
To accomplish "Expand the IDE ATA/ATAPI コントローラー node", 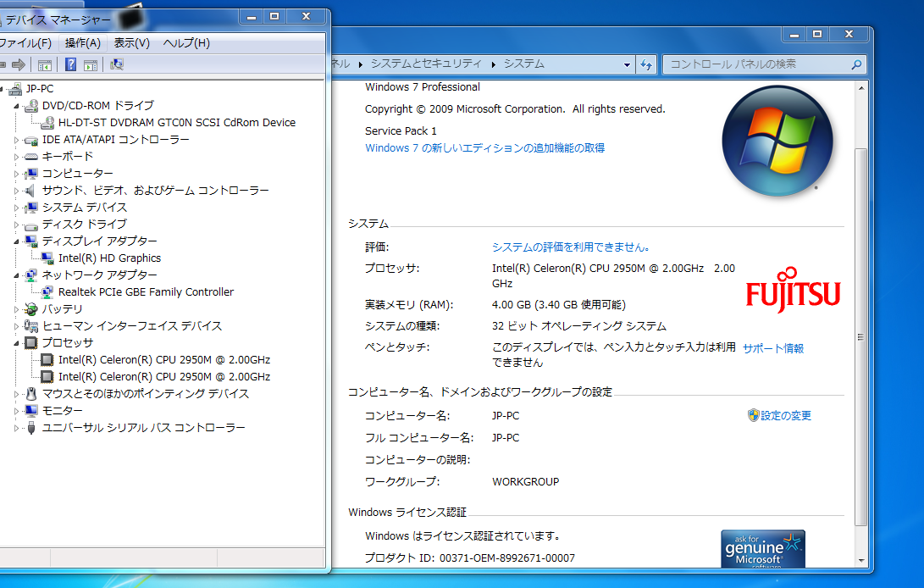I will pos(16,140).
